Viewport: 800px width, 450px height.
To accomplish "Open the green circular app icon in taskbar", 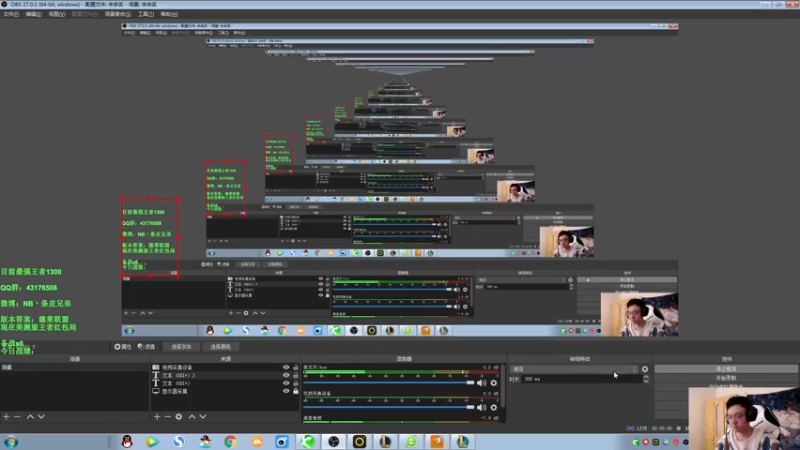I will pyautogui.click(x=411, y=441).
